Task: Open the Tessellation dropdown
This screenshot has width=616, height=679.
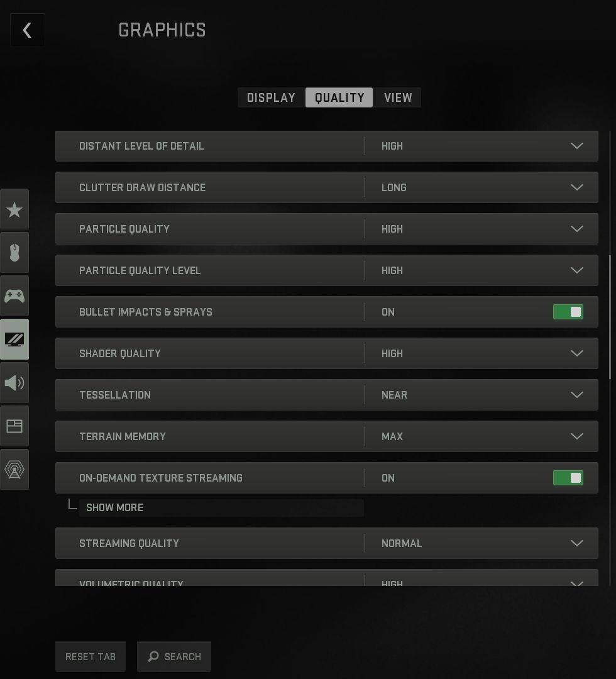Action: point(576,395)
